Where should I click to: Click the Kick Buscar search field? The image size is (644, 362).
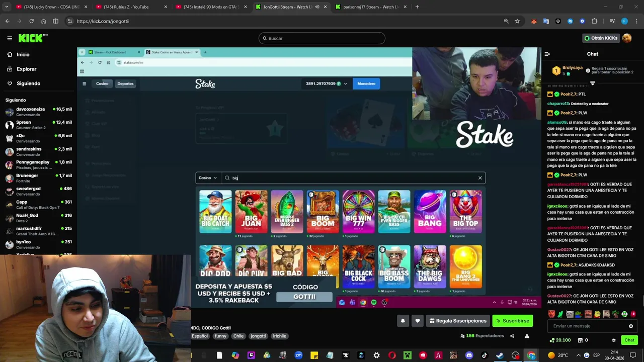click(x=322, y=38)
